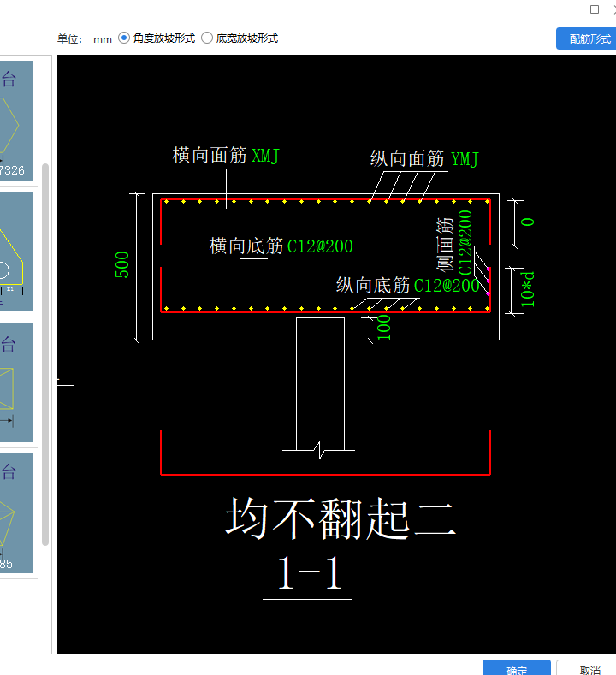Select the third pile cap thumbnail

[x=16, y=382]
